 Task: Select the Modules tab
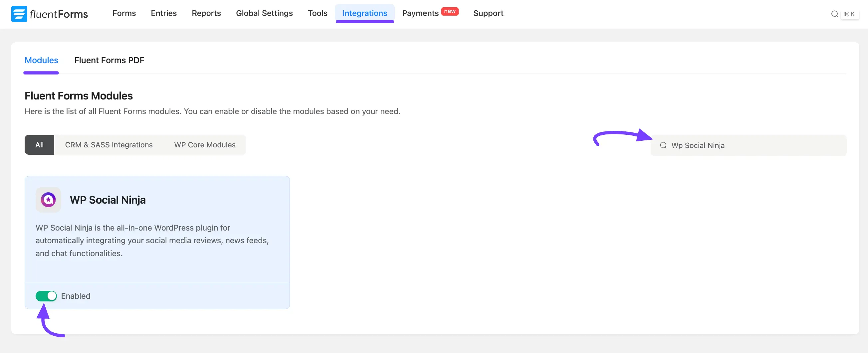coord(41,60)
